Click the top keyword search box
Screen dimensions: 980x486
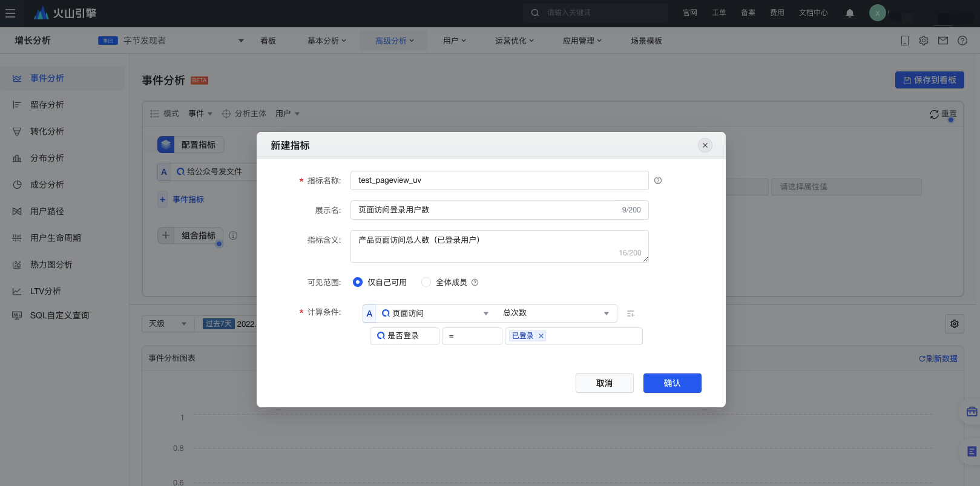pyautogui.click(x=596, y=13)
